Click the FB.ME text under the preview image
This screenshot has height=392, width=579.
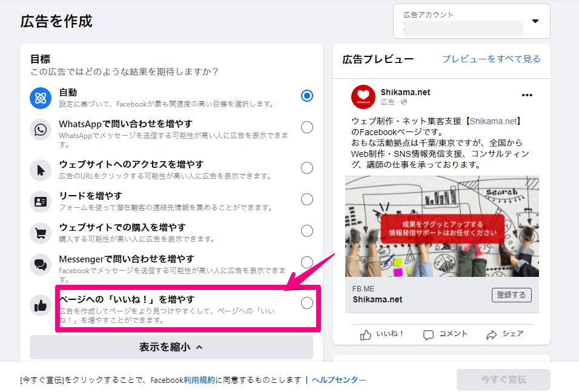[363, 289]
